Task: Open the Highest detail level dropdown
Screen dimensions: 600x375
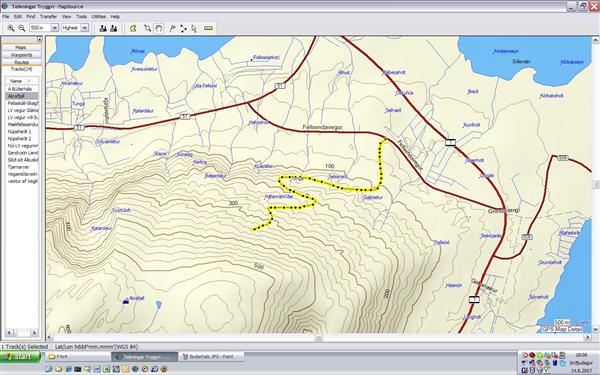Action: (x=85, y=28)
